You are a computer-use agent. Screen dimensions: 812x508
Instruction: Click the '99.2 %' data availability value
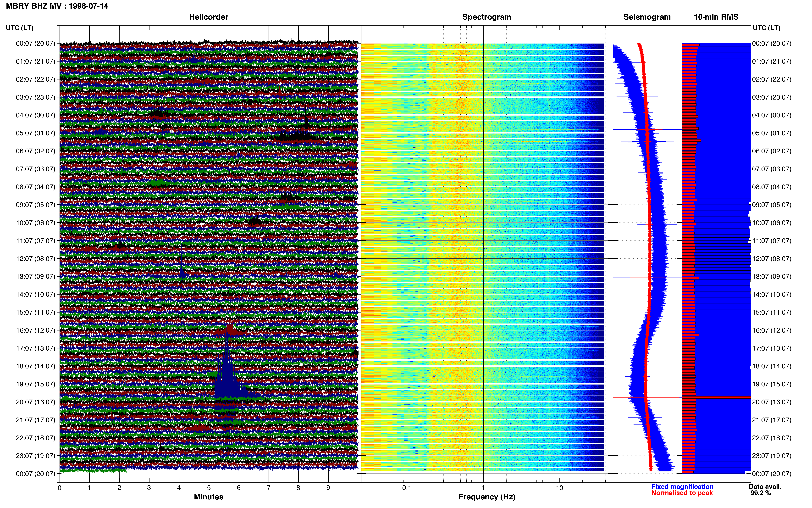(761, 493)
